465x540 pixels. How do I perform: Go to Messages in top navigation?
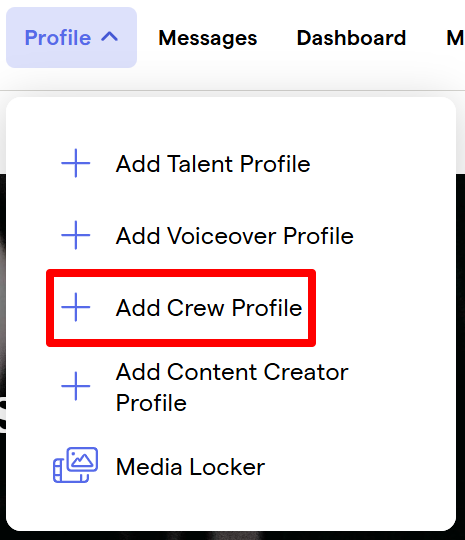click(208, 38)
